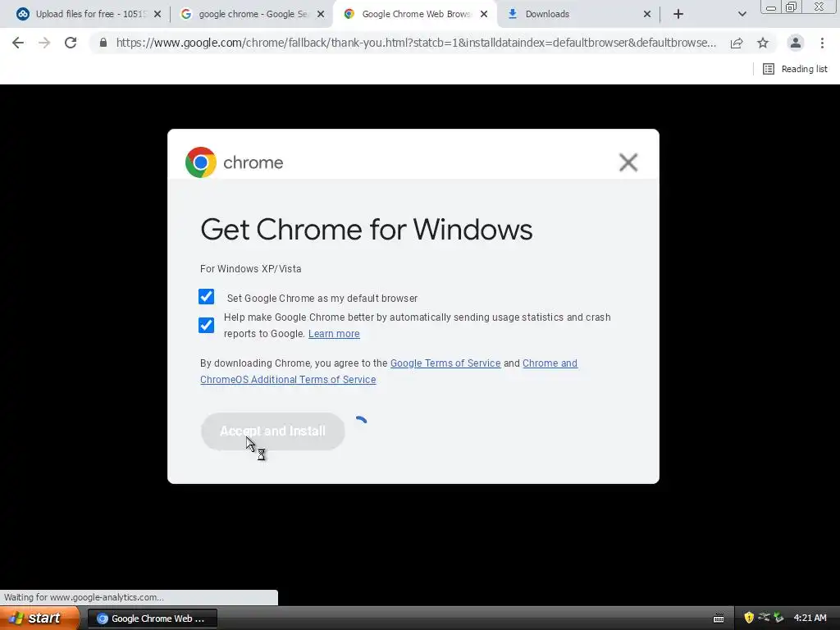The width and height of the screenshot is (840, 630).
Task: Open the Windows start menu
Action: [39, 618]
